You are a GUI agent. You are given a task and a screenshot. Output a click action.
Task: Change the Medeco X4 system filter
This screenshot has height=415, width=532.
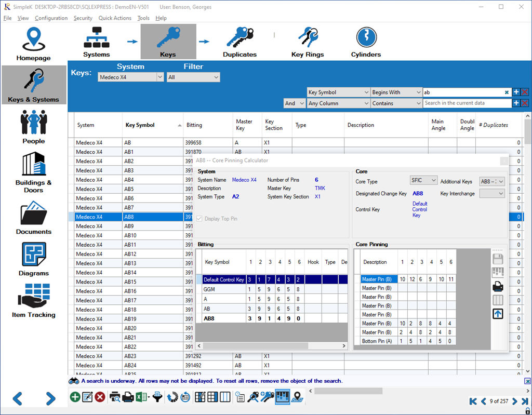point(130,77)
